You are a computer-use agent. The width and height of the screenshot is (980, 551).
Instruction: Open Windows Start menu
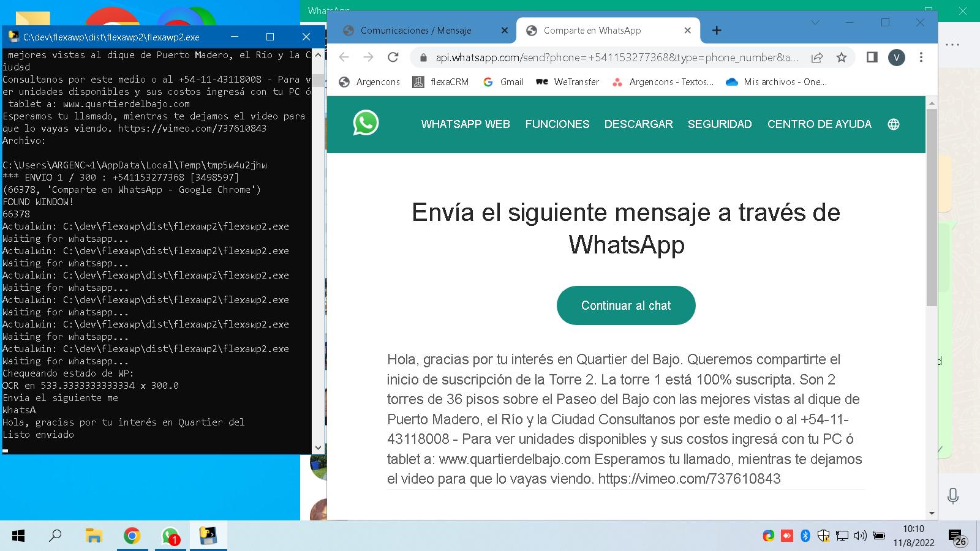(18, 536)
